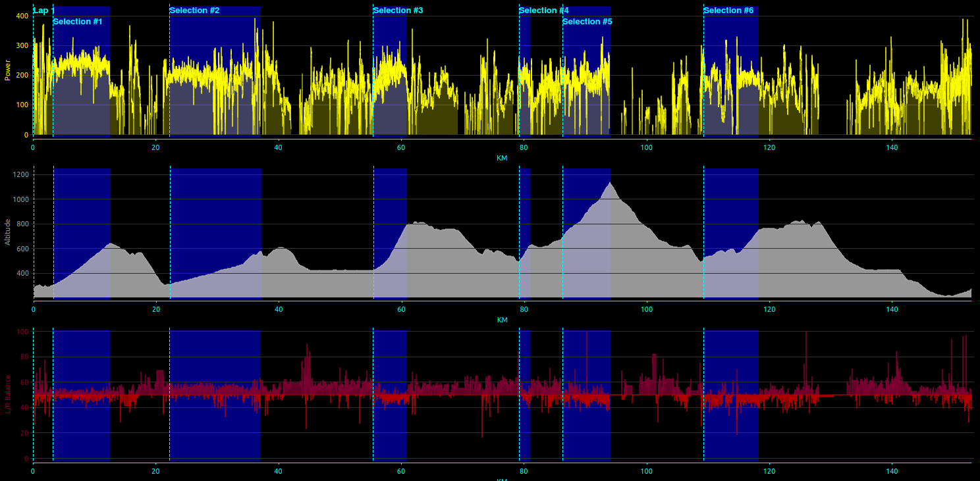Click the 400 tick on the Power axis

(22, 16)
